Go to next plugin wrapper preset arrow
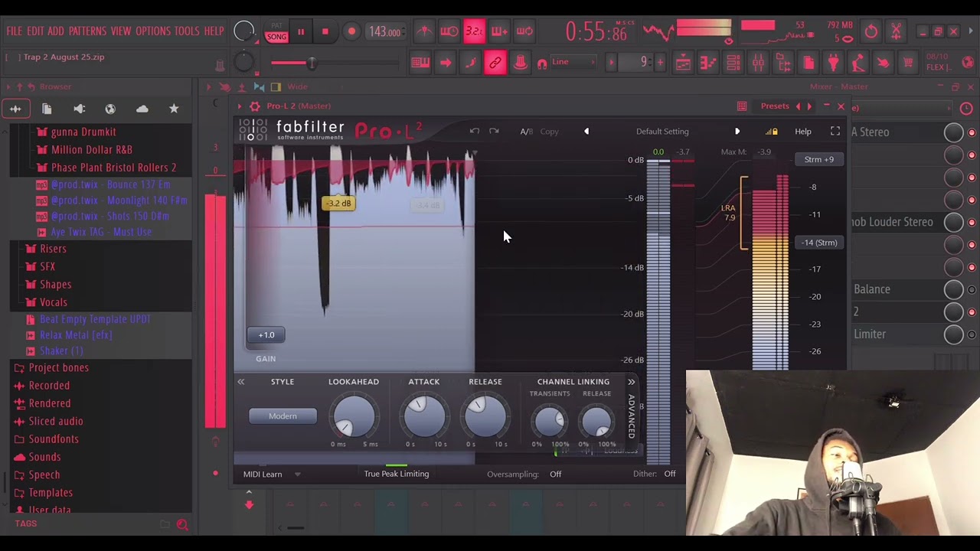 click(x=809, y=106)
